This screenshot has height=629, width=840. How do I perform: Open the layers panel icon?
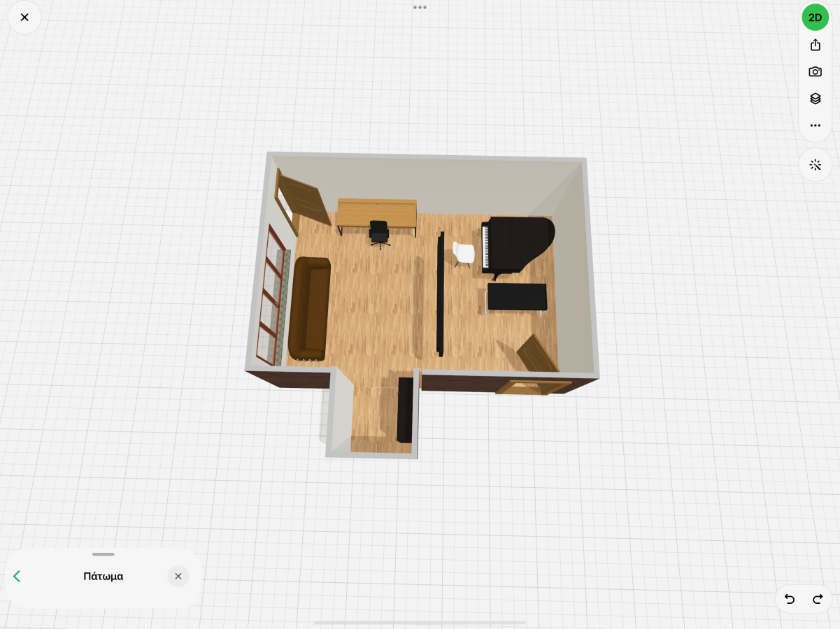(815, 99)
